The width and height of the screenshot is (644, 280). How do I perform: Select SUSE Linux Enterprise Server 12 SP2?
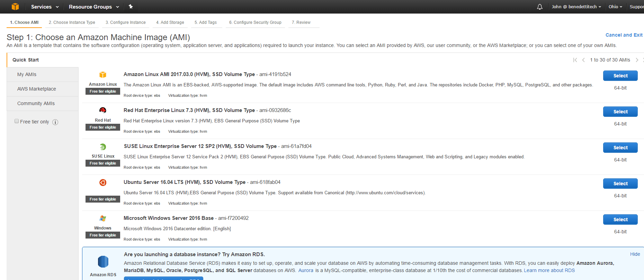click(x=620, y=148)
